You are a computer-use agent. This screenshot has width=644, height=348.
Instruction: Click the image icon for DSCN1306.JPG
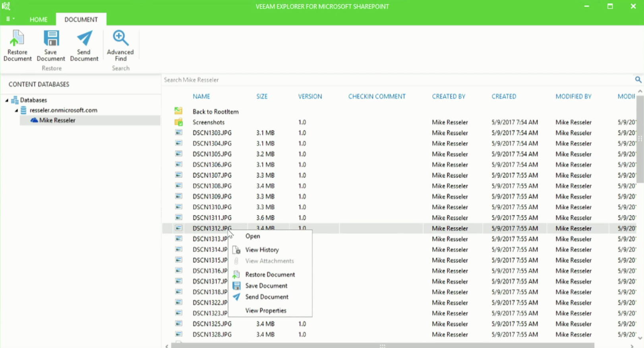[179, 164]
